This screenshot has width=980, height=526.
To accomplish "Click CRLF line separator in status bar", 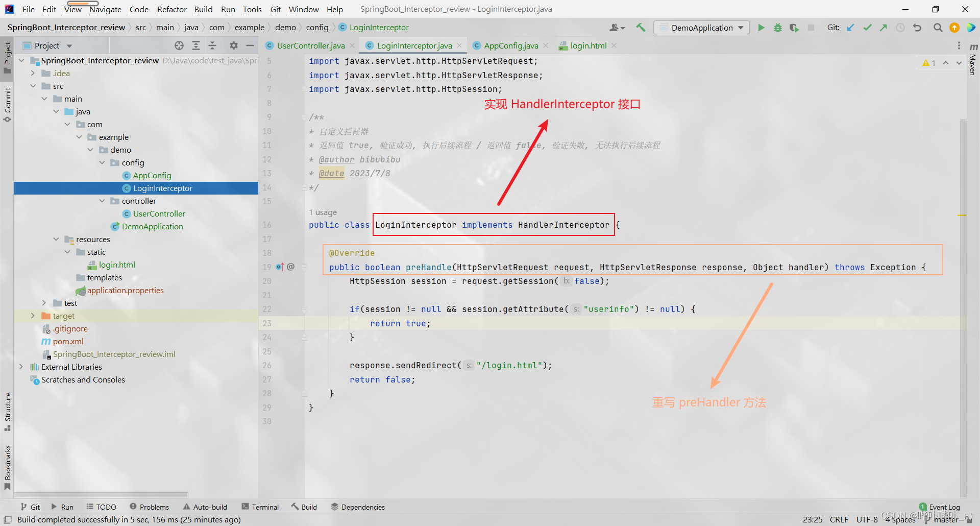I will [839, 519].
